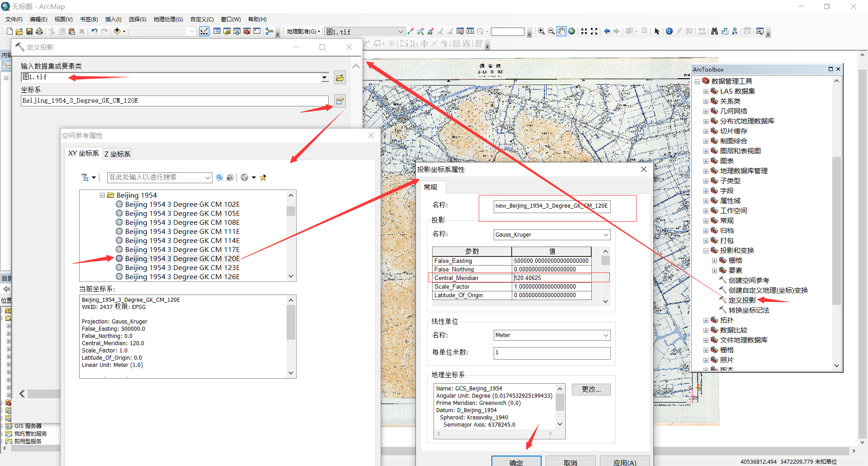Viewport: 868px width, 466px height.
Task: Select the black Select Elements arrow tool
Action: tap(657, 31)
